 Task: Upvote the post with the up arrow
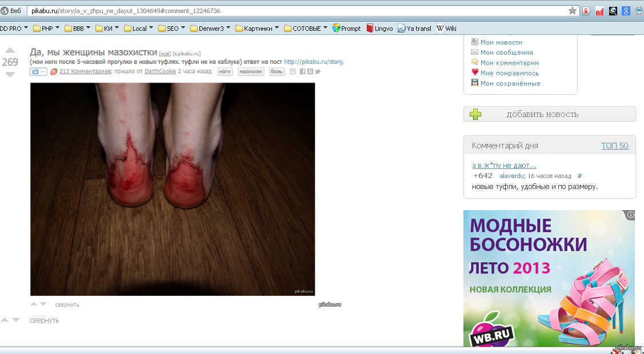click(x=10, y=50)
